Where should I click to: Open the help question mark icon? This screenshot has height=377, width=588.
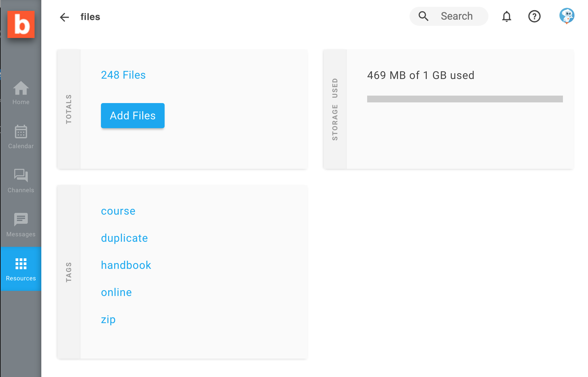[534, 16]
